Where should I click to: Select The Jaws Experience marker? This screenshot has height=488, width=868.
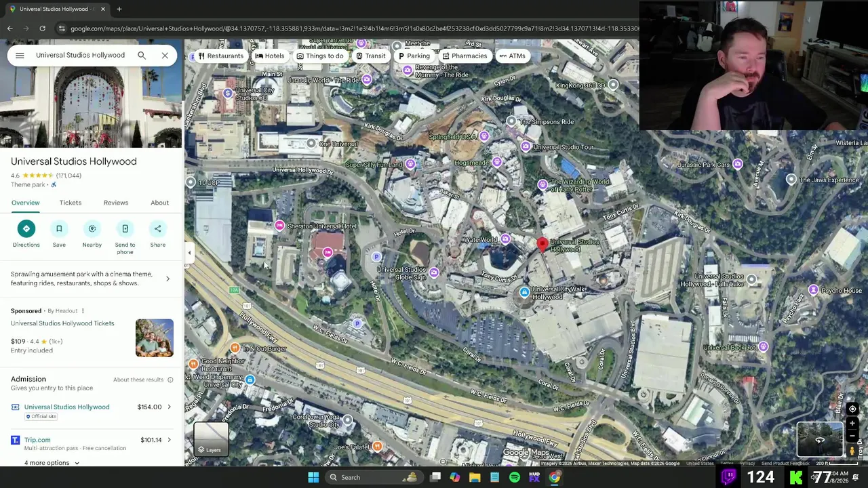pyautogui.click(x=791, y=179)
